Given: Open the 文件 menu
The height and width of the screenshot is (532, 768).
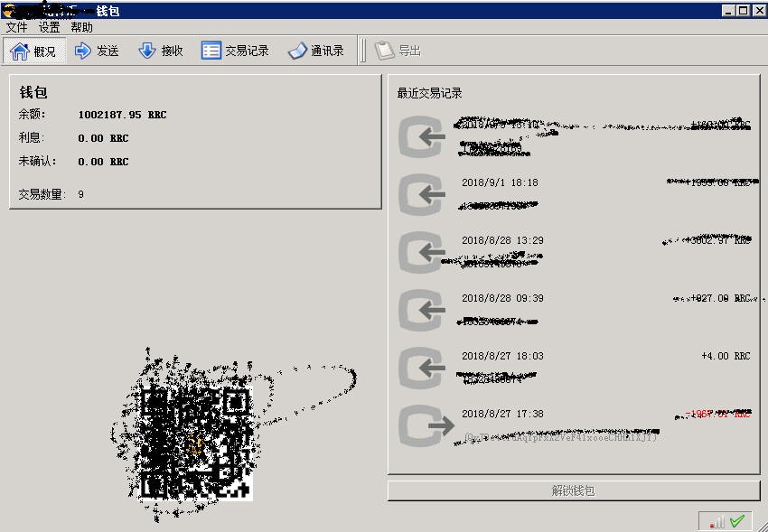Looking at the screenshot, I should click(x=16, y=27).
